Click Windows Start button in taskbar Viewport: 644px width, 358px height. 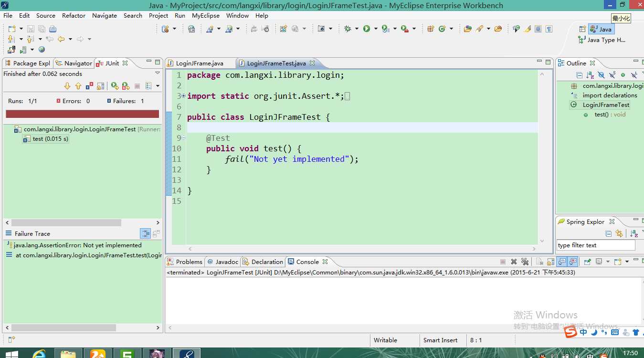(11, 354)
